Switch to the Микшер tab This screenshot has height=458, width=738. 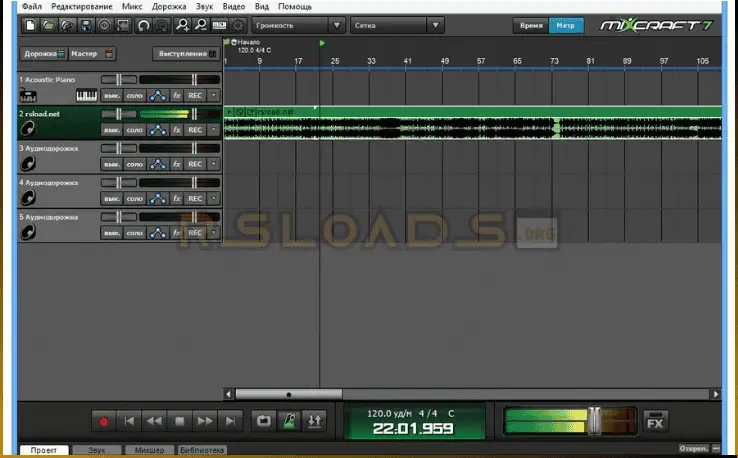tap(149, 451)
